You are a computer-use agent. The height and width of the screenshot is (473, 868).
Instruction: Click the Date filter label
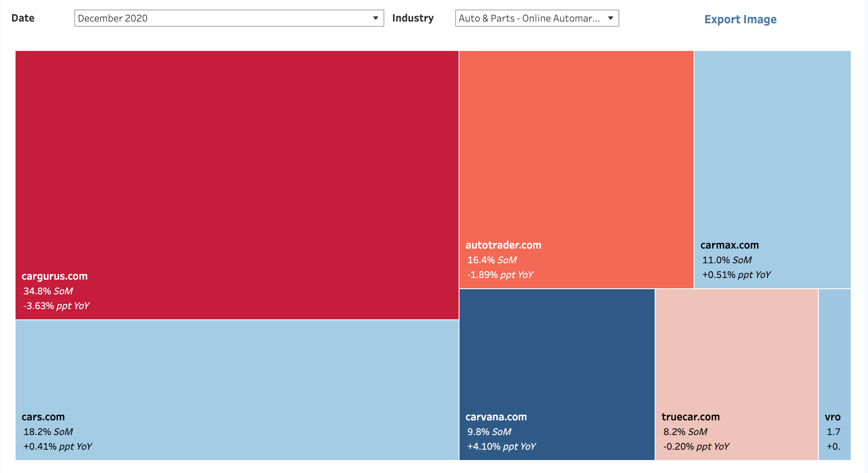click(23, 18)
